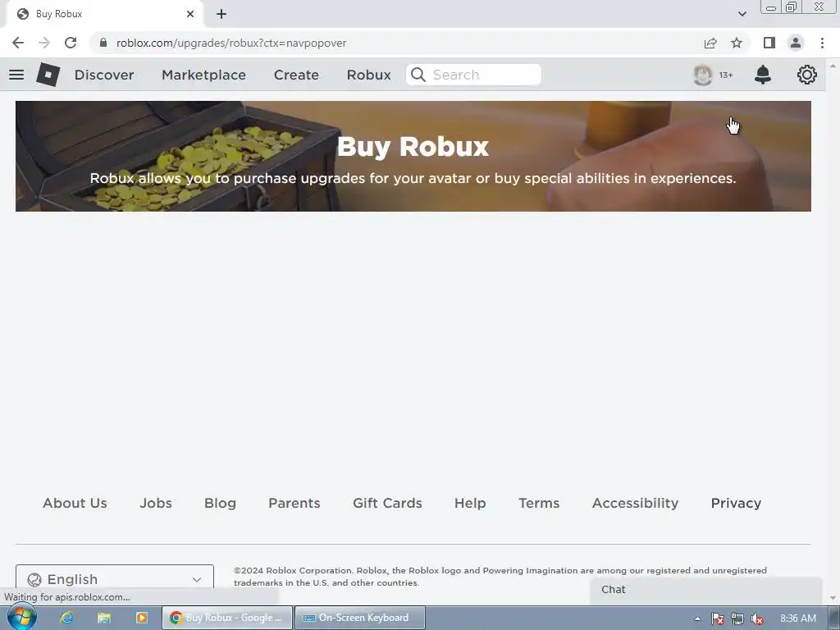This screenshot has width=840, height=630.
Task: Open a new tab with the plus icon
Action: click(221, 14)
